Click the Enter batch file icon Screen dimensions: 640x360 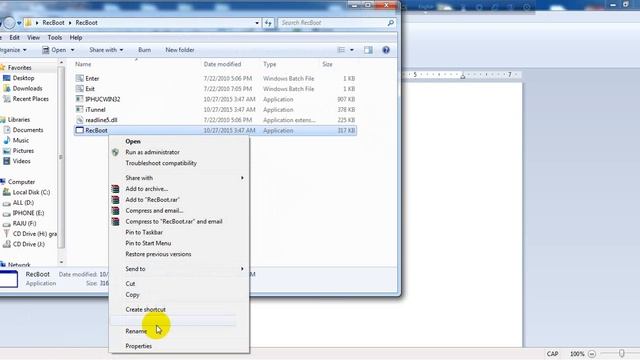click(80, 78)
